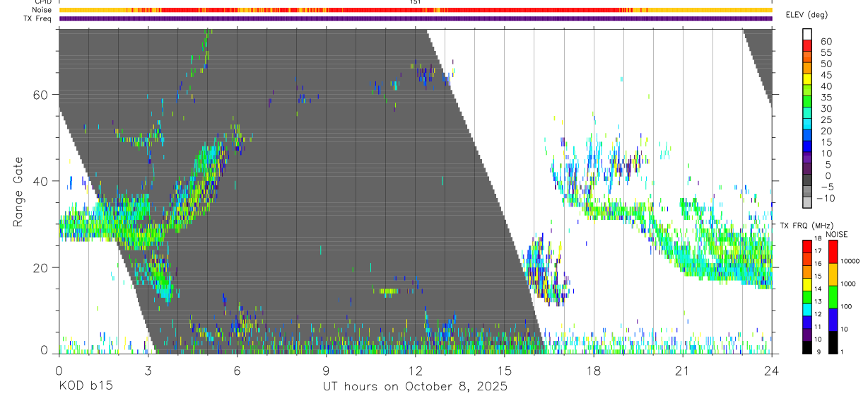Click the '18' value on the TX FRQ scale
868x401 pixels.
819,239
